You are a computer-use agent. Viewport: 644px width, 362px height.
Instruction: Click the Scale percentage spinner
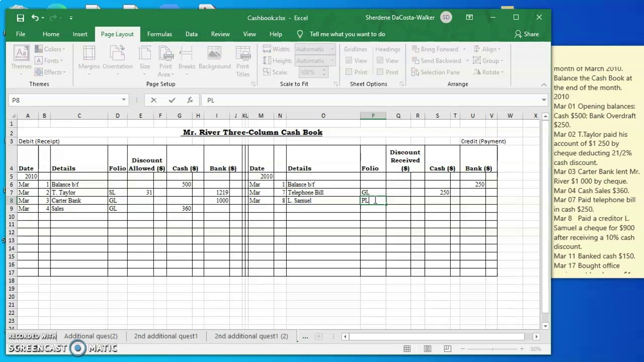tap(324, 72)
